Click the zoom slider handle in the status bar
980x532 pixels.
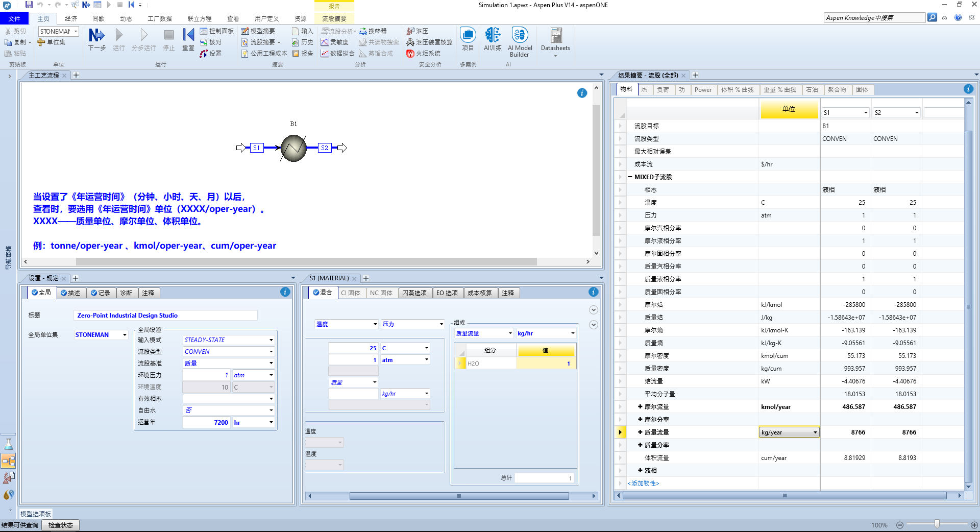coord(937,524)
